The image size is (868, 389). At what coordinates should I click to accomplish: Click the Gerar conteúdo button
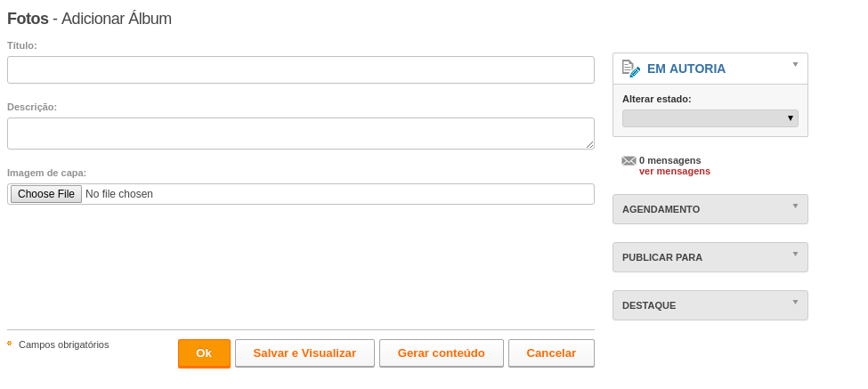442,353
